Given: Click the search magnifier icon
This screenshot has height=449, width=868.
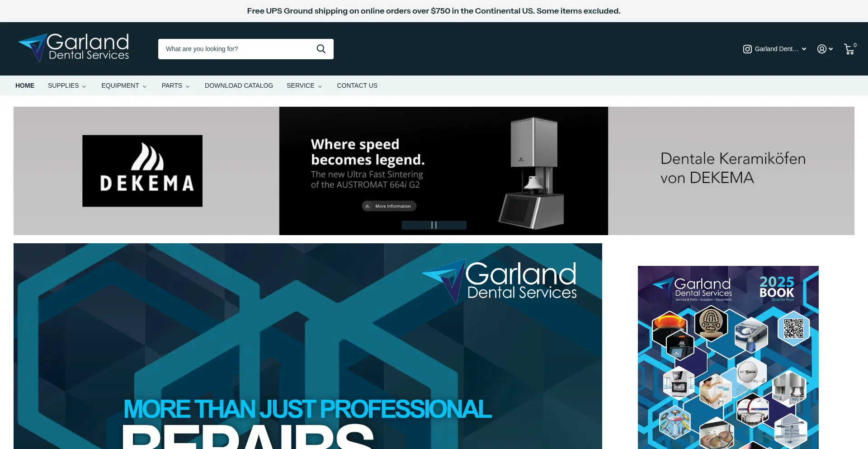Looking at the screenshot, I should click(321, 49).
